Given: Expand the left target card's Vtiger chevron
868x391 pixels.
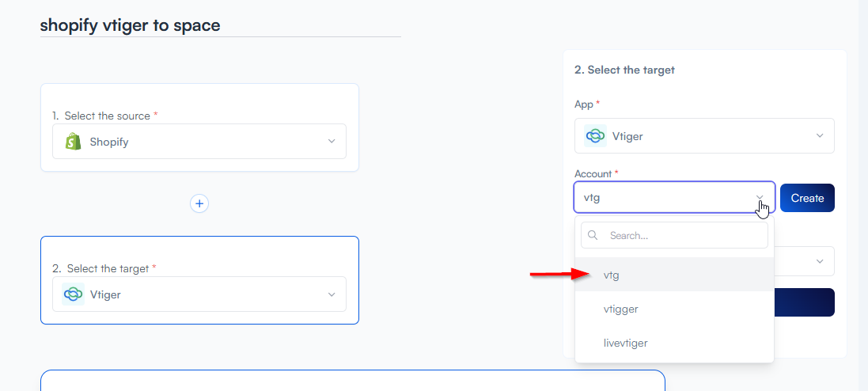Looking at the screenshot, I should point(332,294).
